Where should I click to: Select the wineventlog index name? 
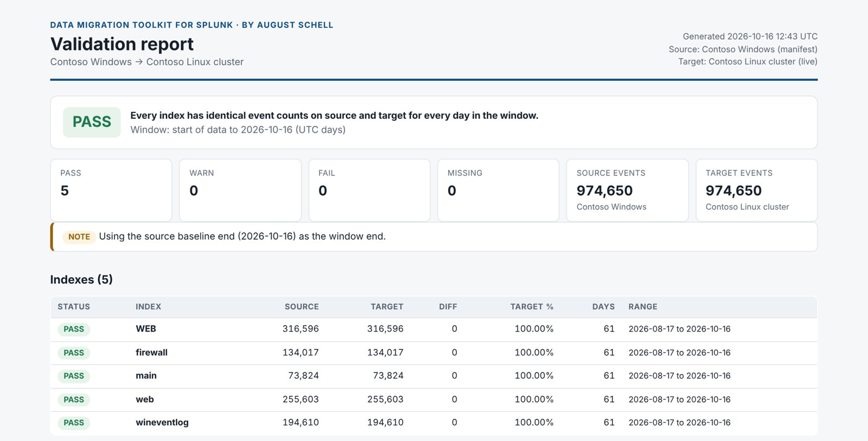[162, 423]
